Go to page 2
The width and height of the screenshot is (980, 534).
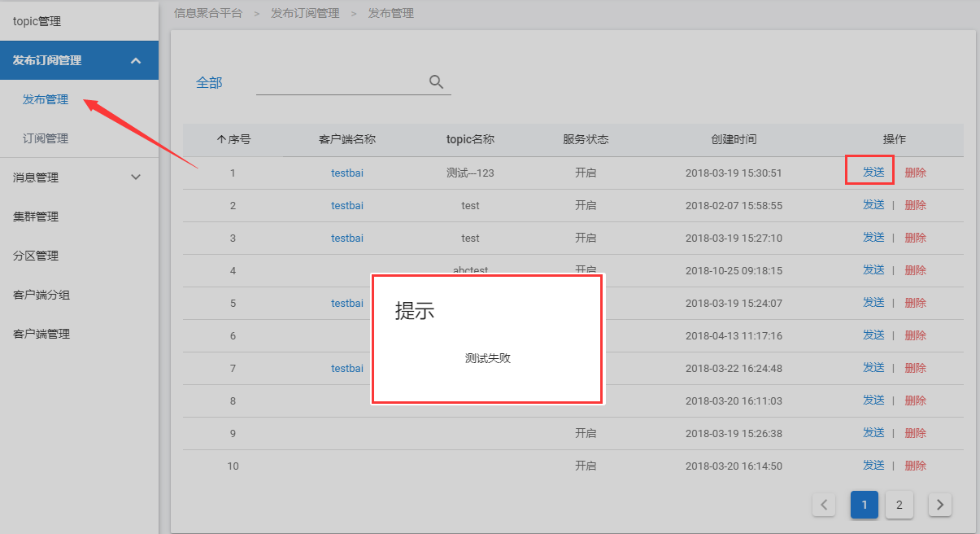click(x=899, y=505)
